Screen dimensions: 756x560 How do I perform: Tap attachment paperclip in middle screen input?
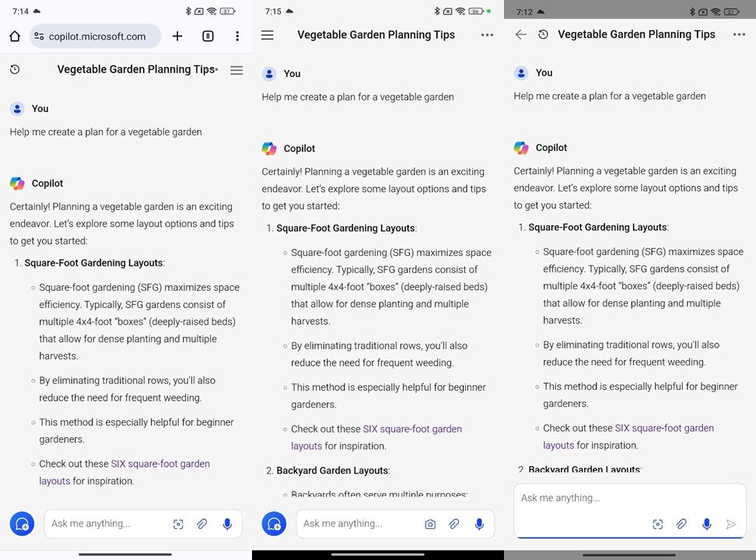point(453,523)
